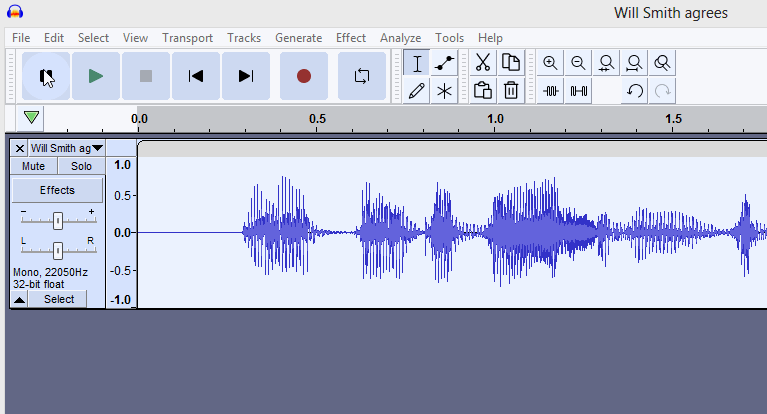
Task: Open the Tools menu
Action: [x=450, y=38]
